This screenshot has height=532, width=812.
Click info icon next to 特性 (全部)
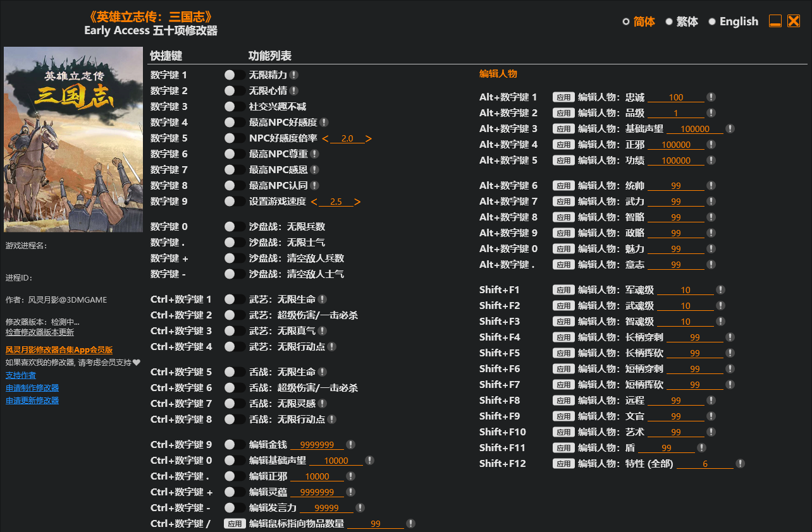coord(740,464)
